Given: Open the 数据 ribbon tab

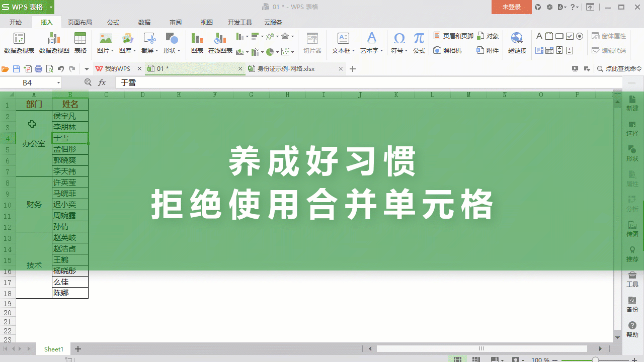Looking at the screenshot, I should pyautogui.click(x=144, y=22).
